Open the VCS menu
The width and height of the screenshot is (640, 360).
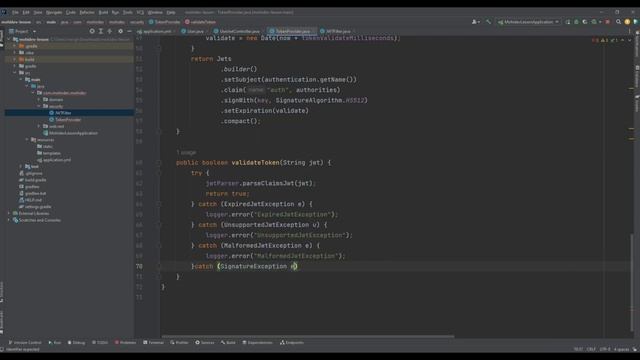(x=140, y=12)
